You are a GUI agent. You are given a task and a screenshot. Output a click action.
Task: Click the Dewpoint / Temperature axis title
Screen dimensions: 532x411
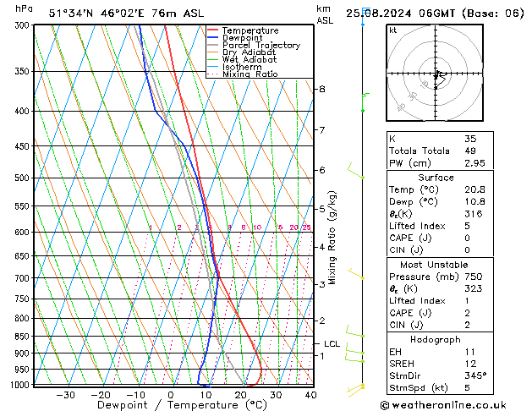[171, 405]
